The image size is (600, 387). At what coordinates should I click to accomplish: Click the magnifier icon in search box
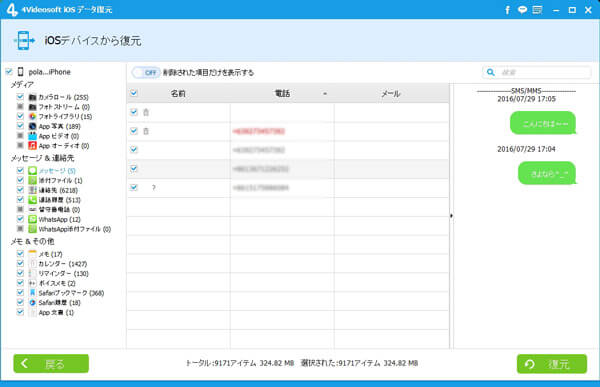coord(491,72)
